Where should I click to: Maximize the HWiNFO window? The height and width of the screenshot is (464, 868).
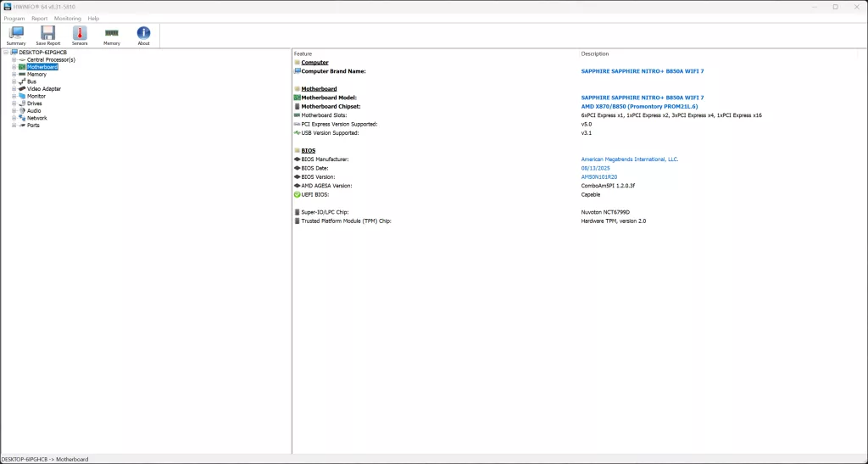tap(835, 7)
